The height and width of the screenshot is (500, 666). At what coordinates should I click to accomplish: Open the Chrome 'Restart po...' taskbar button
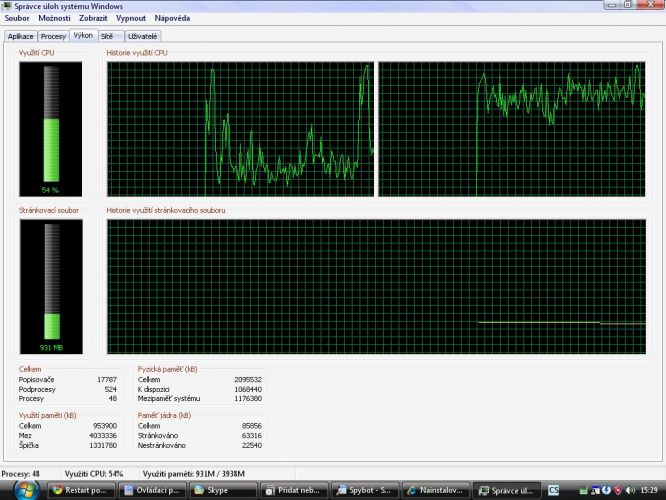point(81,490)
